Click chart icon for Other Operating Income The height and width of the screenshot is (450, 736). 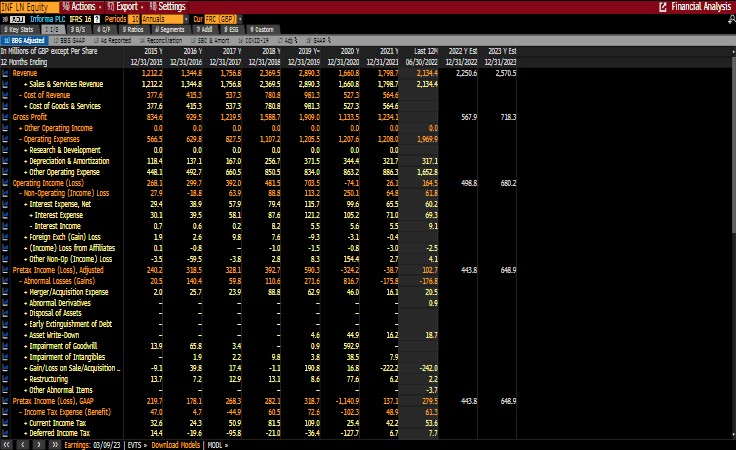pos(5,128)
